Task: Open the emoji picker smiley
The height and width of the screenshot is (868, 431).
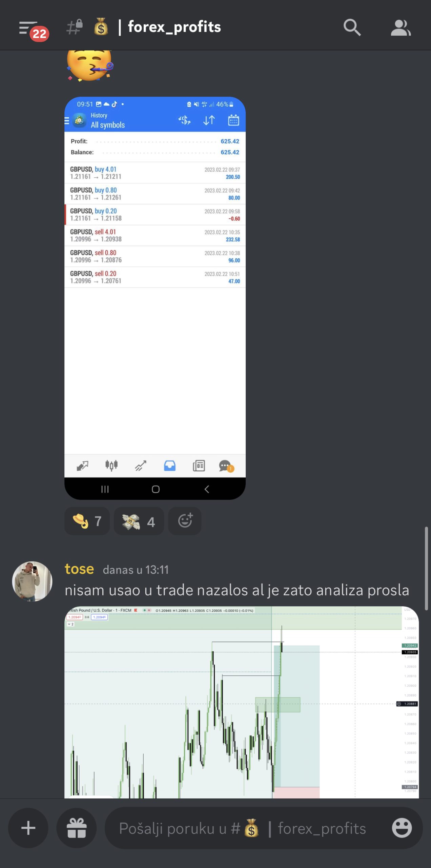Action: [402, 828]
